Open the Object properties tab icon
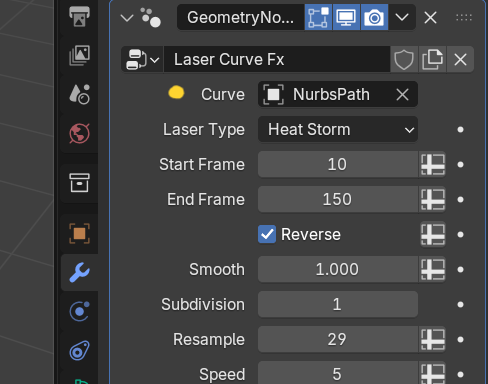The width and height of the screenshot is (488, 384). (79, 234)
